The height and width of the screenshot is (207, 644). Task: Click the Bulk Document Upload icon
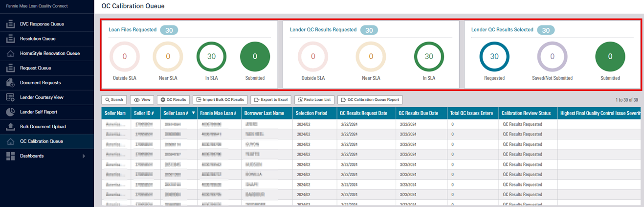tap(10, 127)
